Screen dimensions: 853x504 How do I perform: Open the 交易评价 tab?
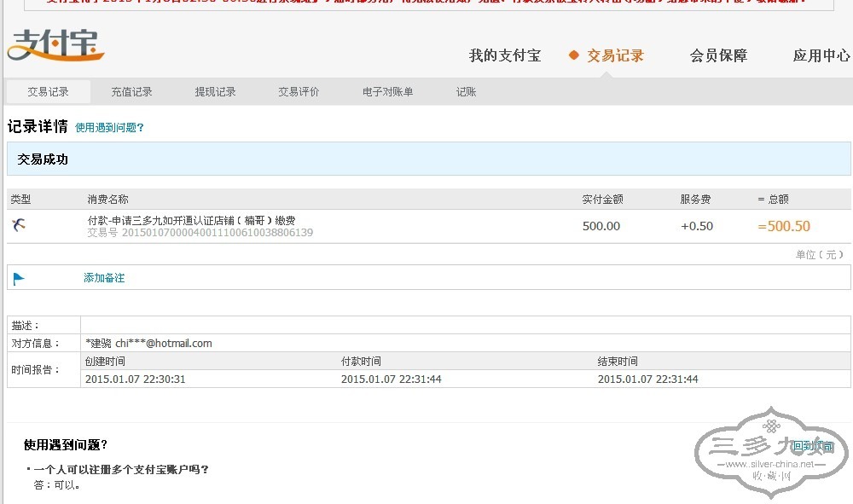click(299, 92)
